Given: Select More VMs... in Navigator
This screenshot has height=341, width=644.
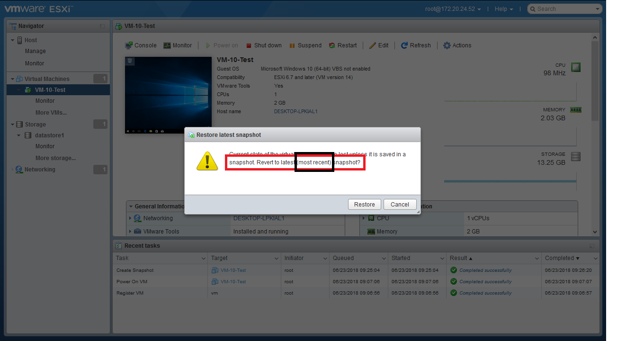Looking at the screenshot, I should [51, 113].
